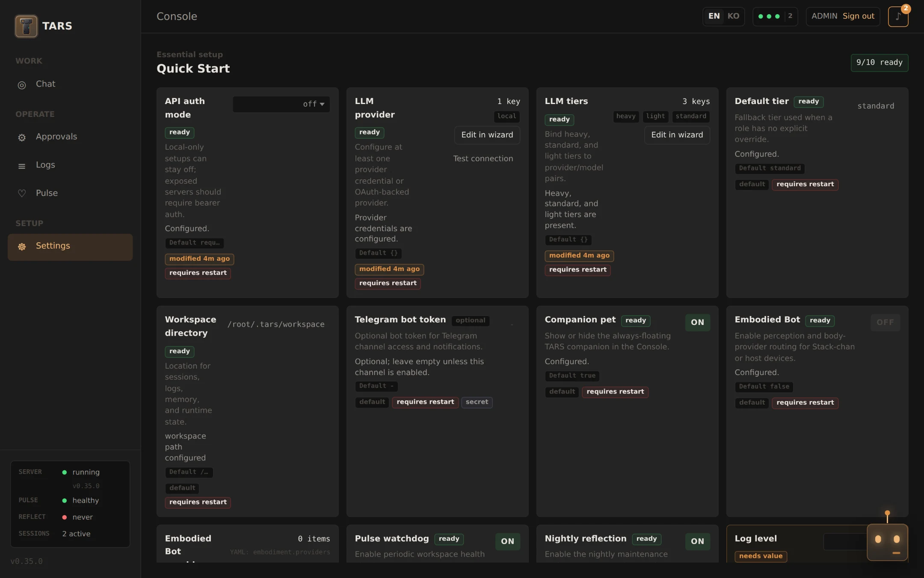924x578 pixels.
Task: Click the secret badge in Telegram bot token
Action: click(477, 402)
